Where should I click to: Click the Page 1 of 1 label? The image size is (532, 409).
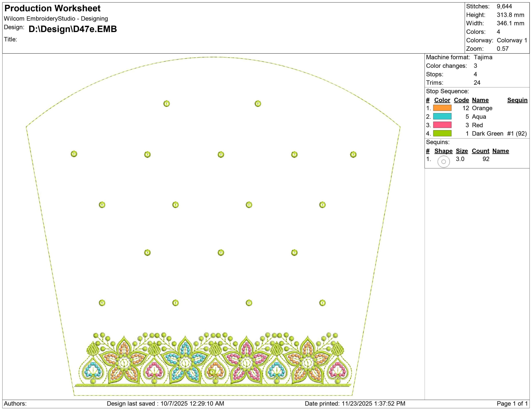512,404
